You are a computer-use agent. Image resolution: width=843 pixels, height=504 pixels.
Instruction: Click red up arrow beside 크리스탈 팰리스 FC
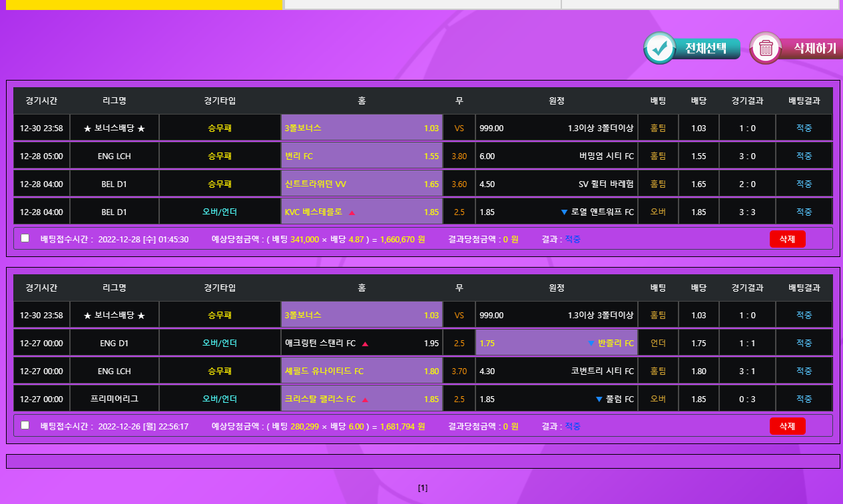pyautogui.click(x=365, y=400)
